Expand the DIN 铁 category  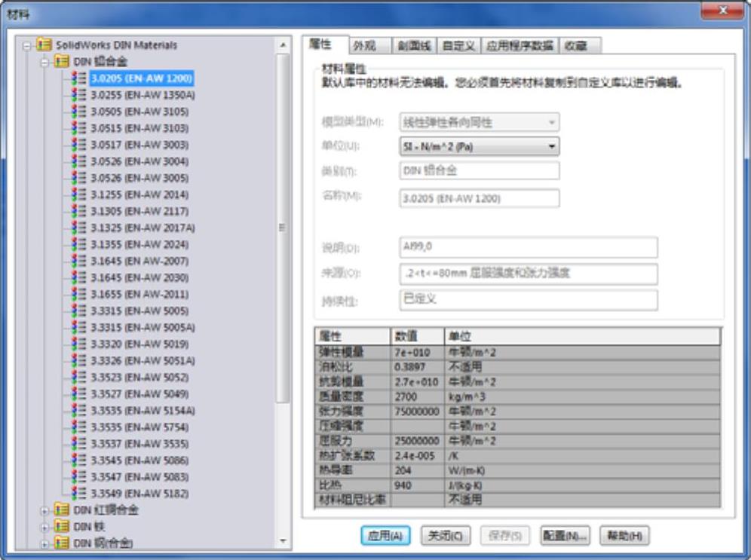pyautogui.click(x=45, y=528)
